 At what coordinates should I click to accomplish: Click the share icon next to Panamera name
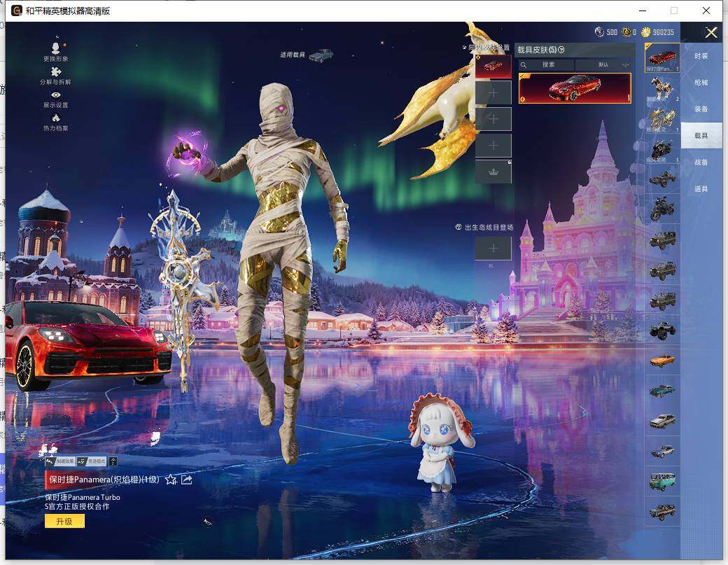tap(185, 480)
